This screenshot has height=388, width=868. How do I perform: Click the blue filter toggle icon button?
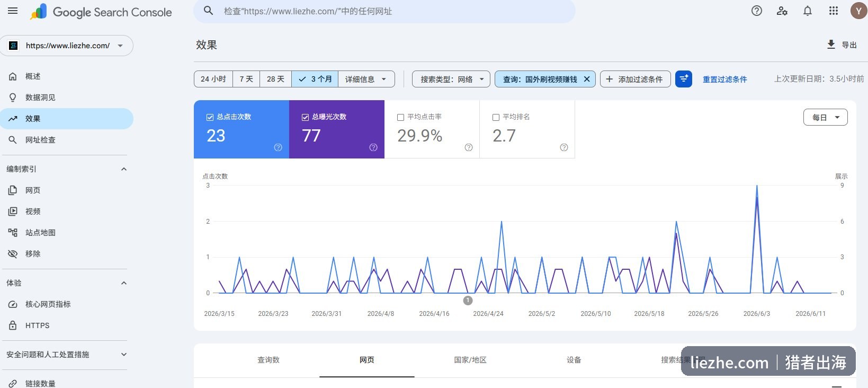pos(684,79)
